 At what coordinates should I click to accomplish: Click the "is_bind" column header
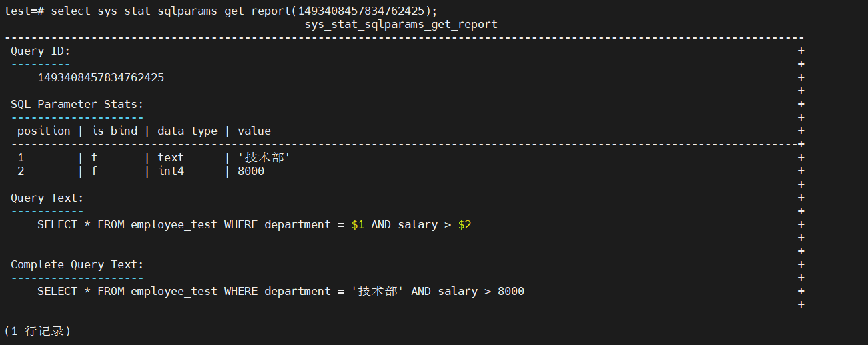point(114,131)
